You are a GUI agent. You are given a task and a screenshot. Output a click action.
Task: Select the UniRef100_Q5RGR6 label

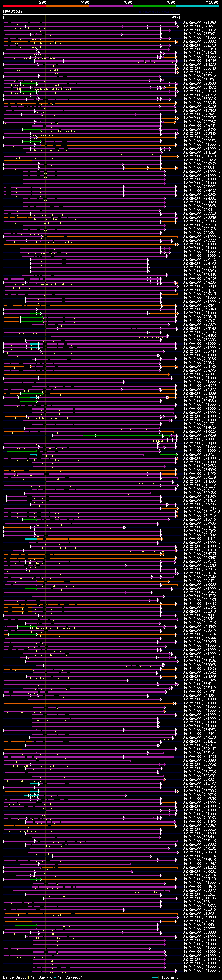coord(199,194)
